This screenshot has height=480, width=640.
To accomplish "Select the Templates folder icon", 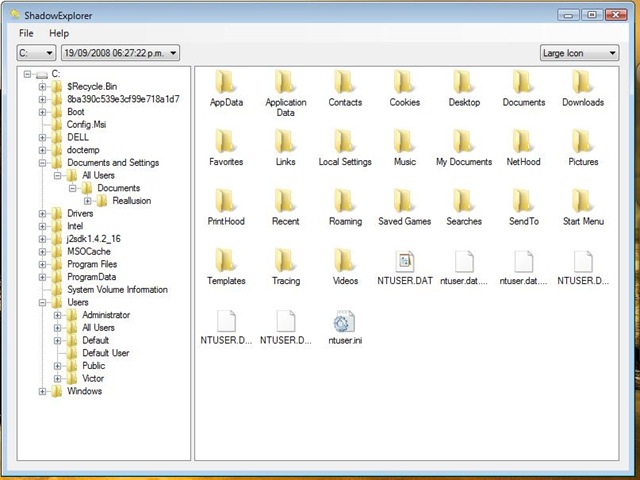I will point(226,260).
